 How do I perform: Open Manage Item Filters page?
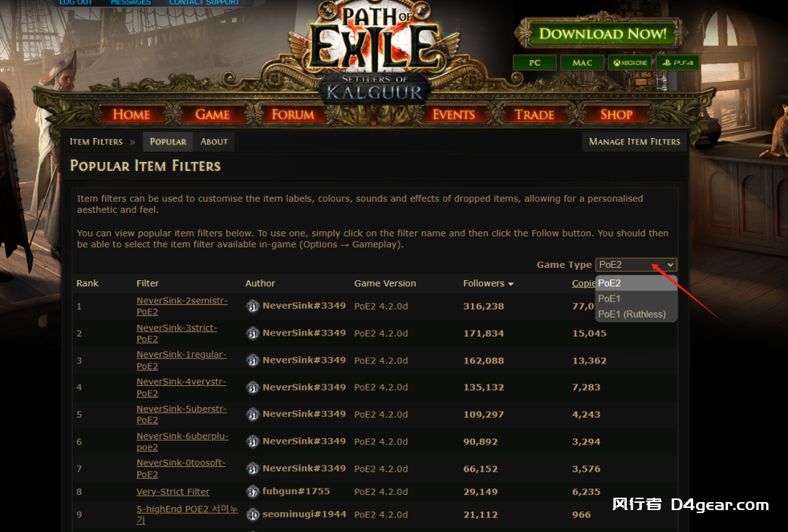[x=635, y=142]
